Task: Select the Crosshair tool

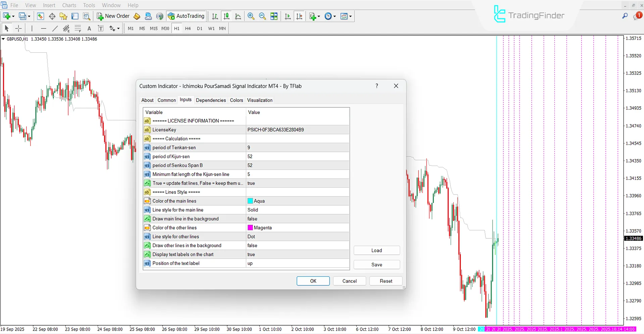Action: (x=18, y=29)
